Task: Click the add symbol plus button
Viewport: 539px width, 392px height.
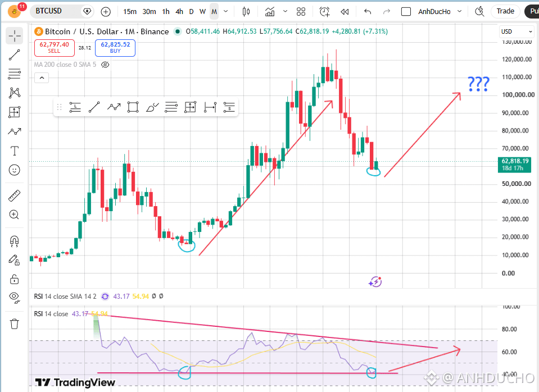Action: tap(106, 12)
